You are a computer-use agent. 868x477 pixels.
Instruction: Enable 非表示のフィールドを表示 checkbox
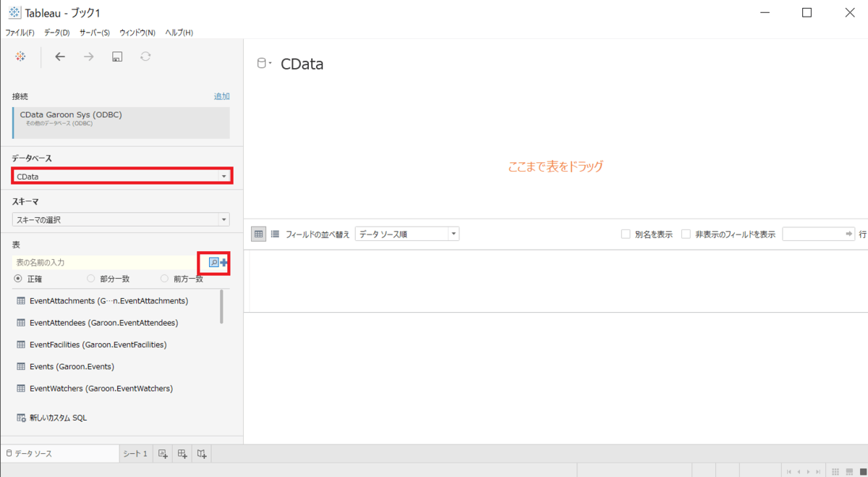[x=686, y=234]
